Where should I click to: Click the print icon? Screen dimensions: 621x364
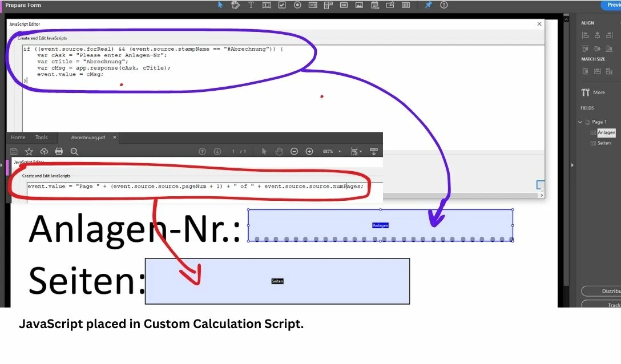(59, 151)
